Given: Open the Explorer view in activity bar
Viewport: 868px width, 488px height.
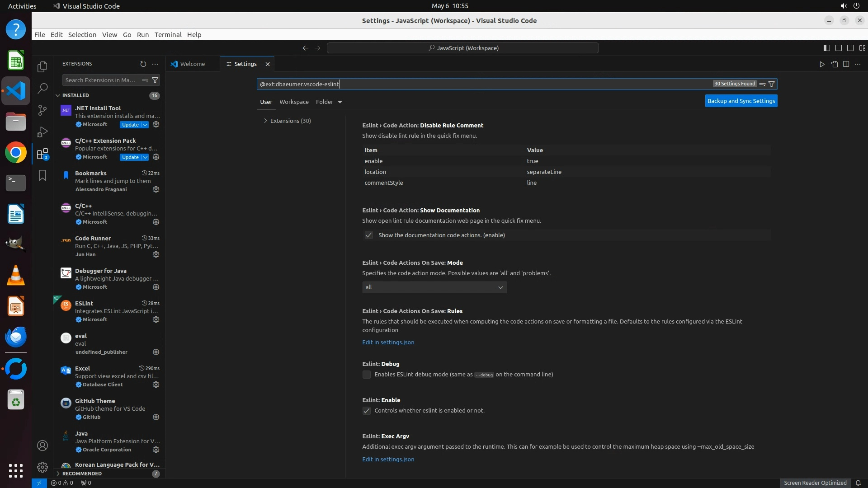Looking at the screenshot, I should click(x=42, y=67).
